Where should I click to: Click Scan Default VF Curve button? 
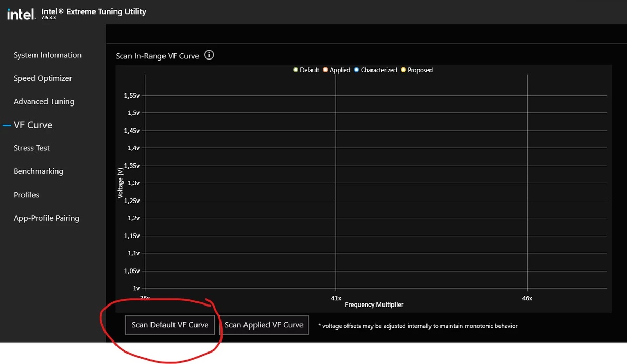(170, 325)
